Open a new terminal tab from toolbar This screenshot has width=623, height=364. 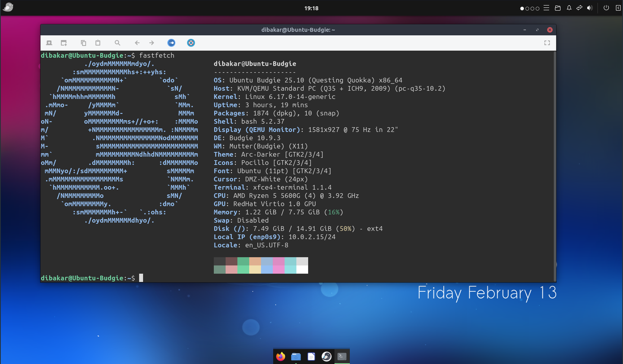49,43
